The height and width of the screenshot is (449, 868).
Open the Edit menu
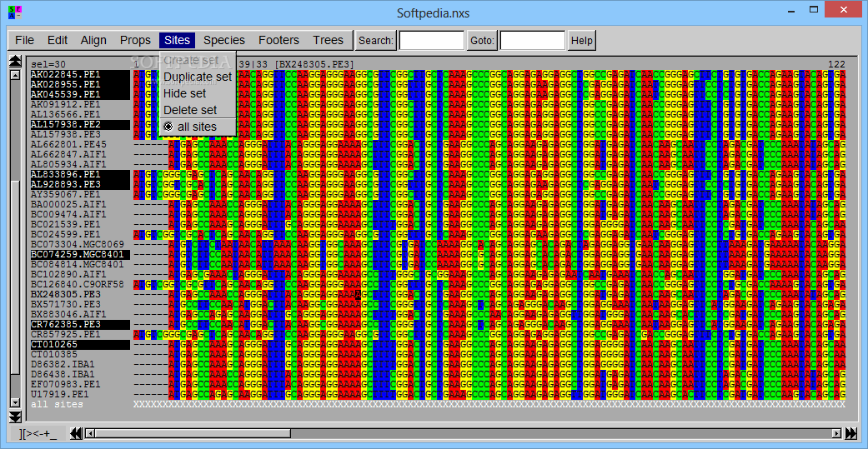pyautogui.click(x=58, y=40)
